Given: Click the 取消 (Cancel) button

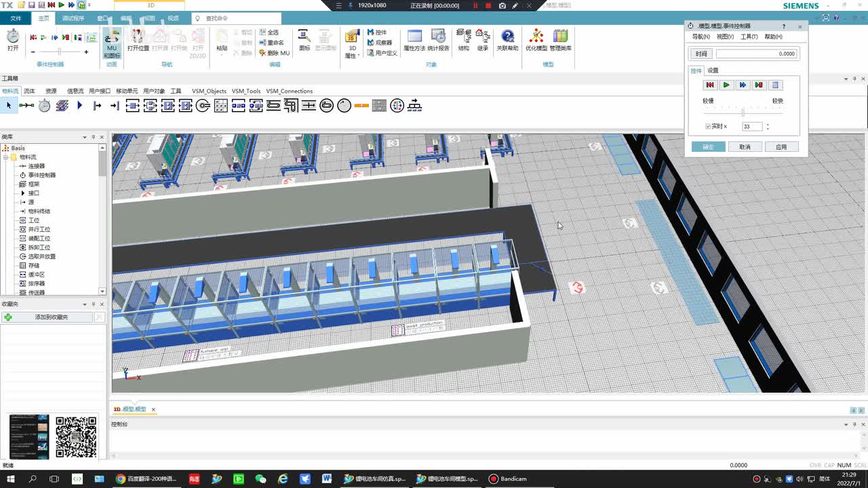Looking at the screenshot, I should coord(745,147).
